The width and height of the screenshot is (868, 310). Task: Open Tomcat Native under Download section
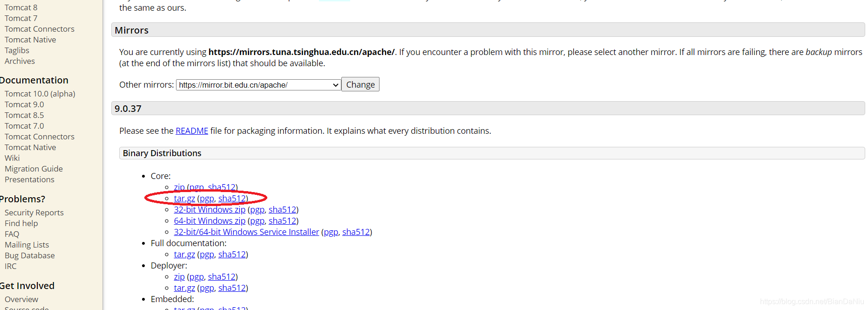point(30,40)
